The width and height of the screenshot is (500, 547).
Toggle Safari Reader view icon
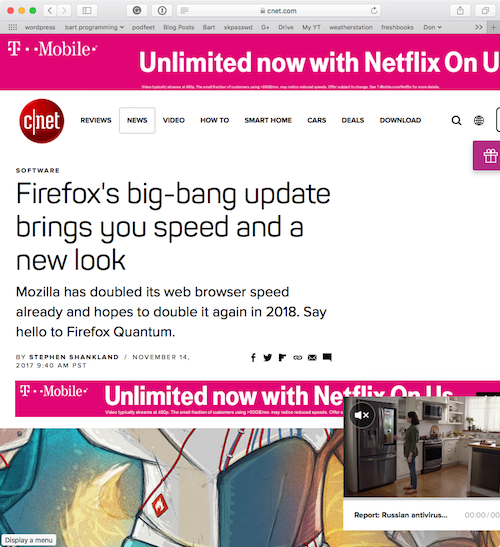click(184, 11)
